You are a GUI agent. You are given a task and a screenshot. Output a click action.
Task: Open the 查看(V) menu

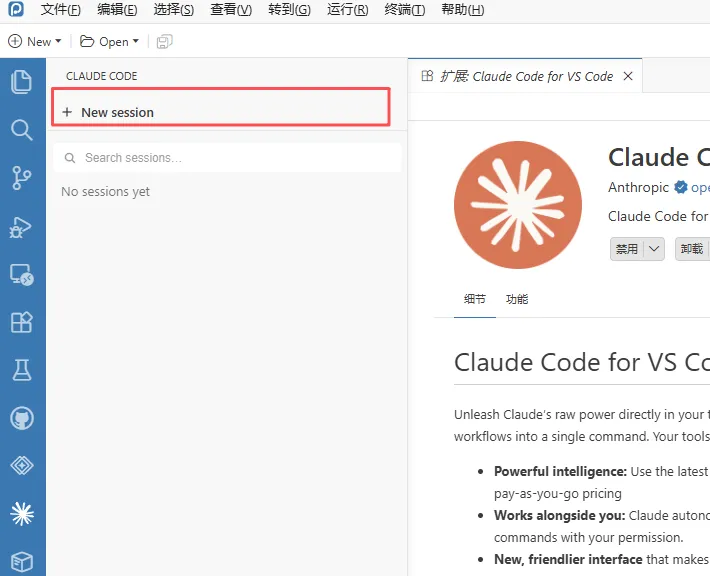(x=231, y=10)
